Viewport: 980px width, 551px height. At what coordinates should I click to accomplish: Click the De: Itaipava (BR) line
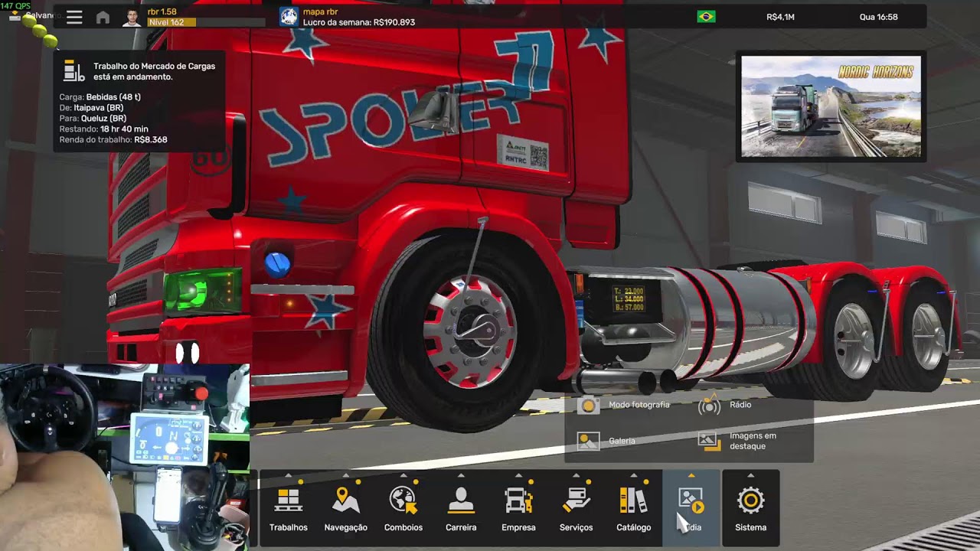click(91, 108)
